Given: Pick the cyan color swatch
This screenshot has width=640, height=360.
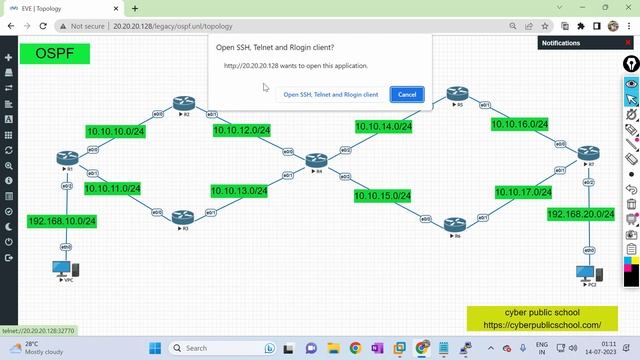Looking at the screenshot, I should pyautogui.click(x=628, y=260).
